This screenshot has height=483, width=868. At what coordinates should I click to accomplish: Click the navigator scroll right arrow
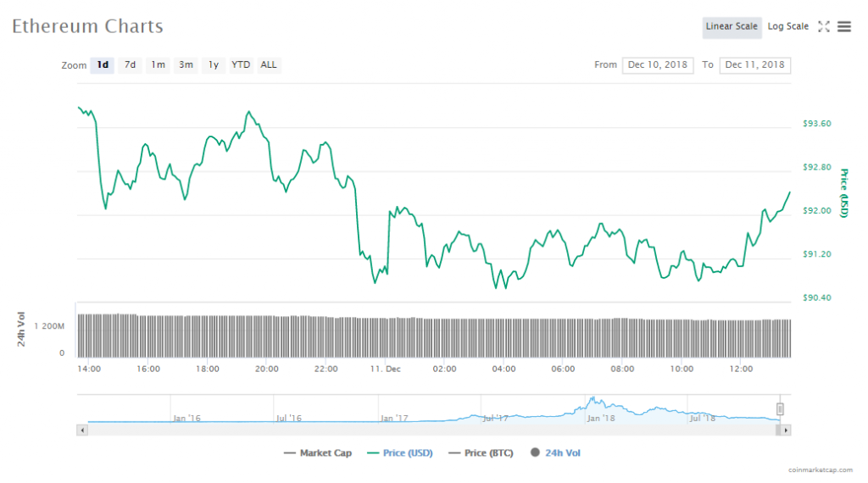pyautogui.click(x=786, y=430)
